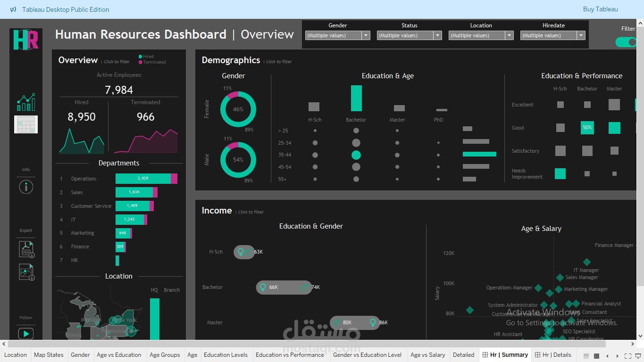This screenshot has height=362, width=644.
Task: Click the megaphone icon in top bar
Action: coord(13,9)
